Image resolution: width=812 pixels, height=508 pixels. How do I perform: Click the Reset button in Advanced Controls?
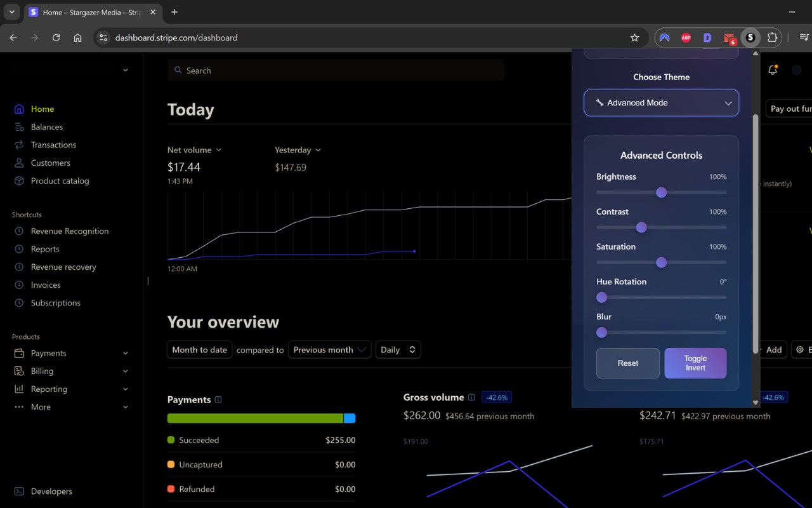click(x=628, y=363)
